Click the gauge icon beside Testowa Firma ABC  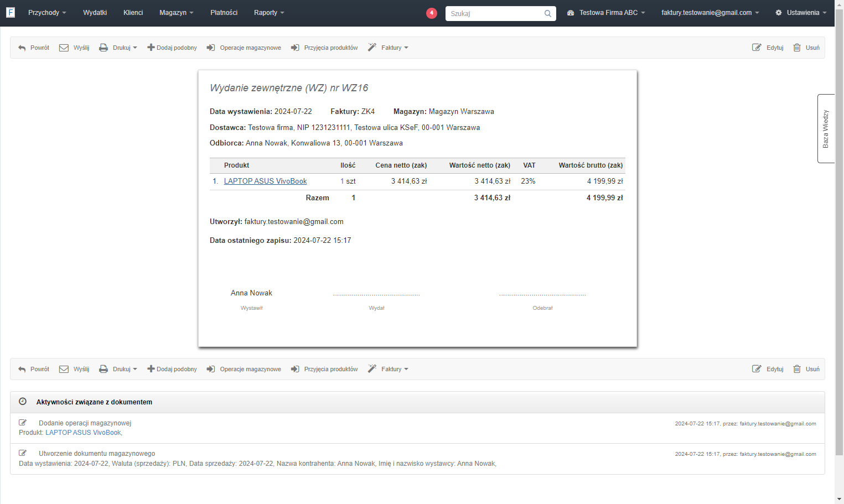[571, 13]
